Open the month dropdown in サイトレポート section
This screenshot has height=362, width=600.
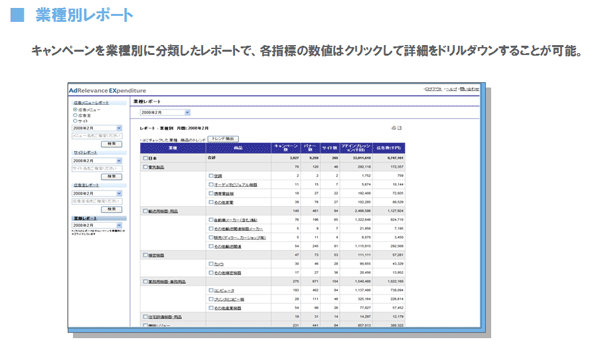point(97,161)
